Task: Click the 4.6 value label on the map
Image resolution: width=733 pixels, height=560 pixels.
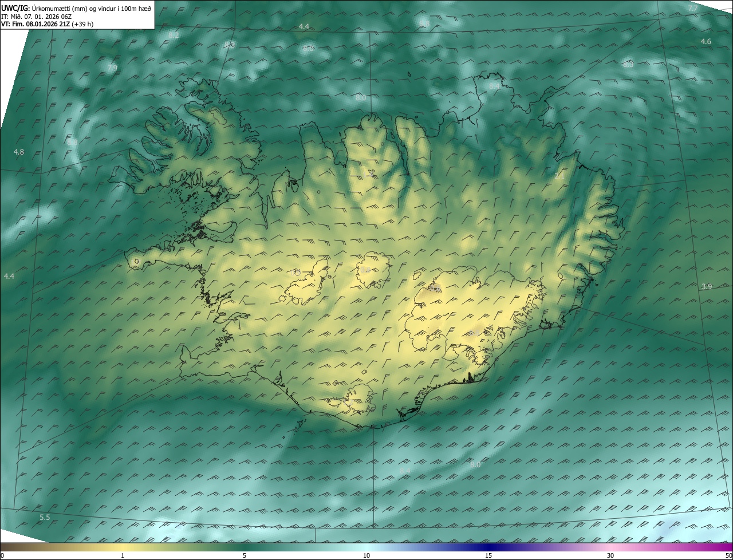Action: click(x=706, y=41)
